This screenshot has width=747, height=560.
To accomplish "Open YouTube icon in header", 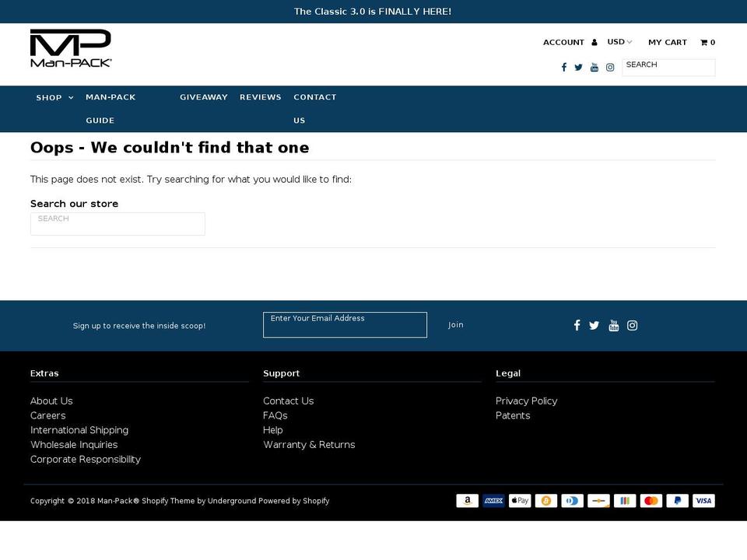I will pos(594,67).
